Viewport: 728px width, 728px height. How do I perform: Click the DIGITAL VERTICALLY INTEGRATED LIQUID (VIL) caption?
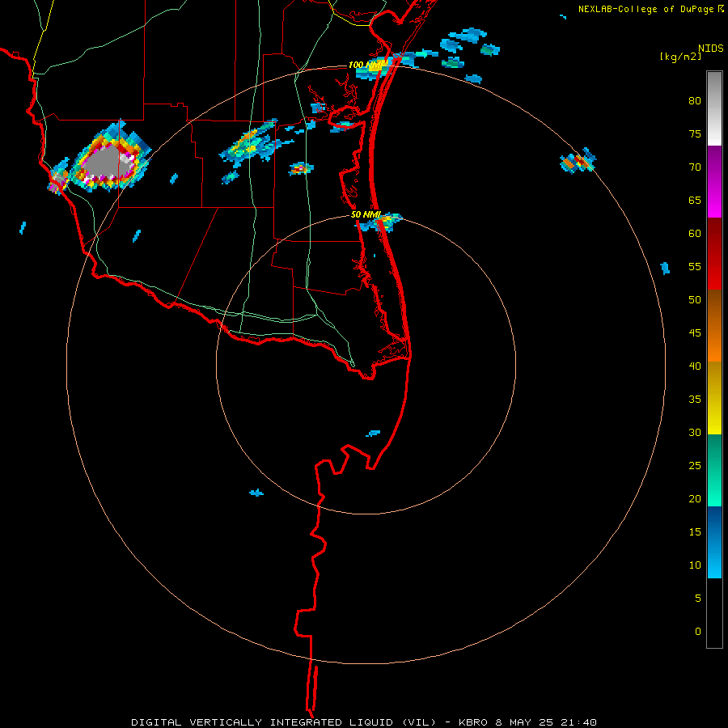pyautogui.click(x=284, y=722)
